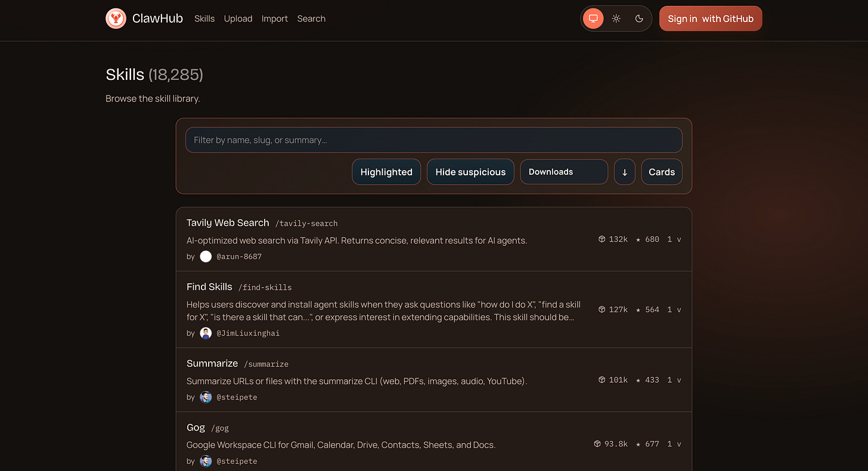868x471 pixels.
Task: Click the Google Workspace CLI description
Action: tap(341, 445)
